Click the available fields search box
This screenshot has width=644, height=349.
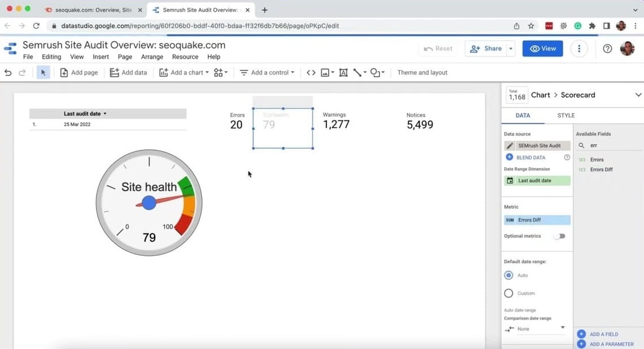pos(609,145)
